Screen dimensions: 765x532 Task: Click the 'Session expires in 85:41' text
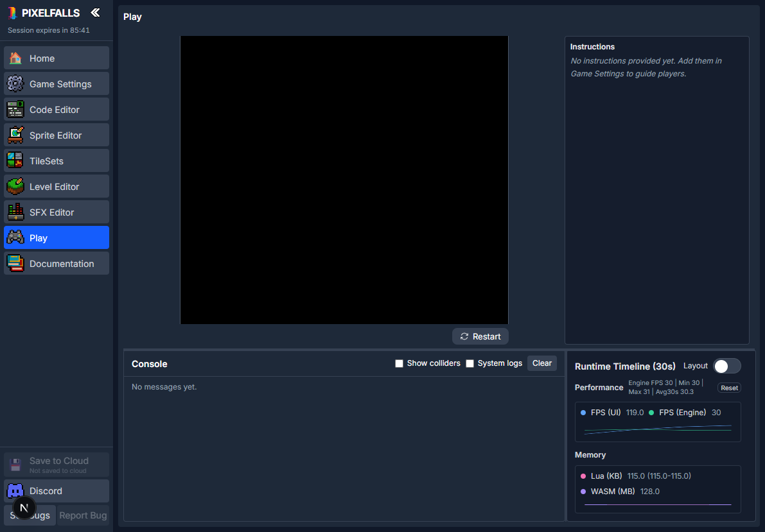(49, 30)
